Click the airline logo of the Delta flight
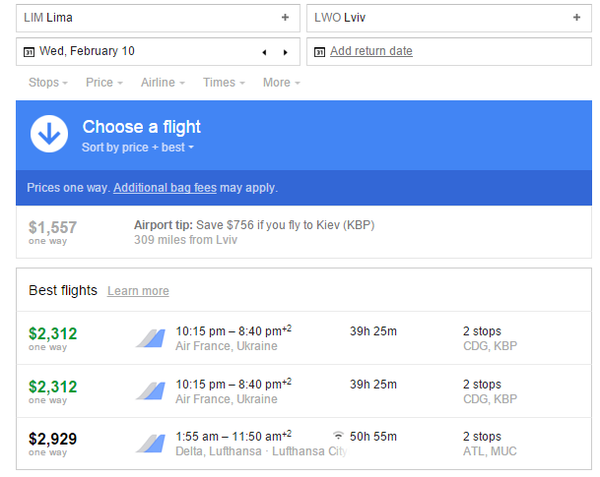 (150, 443)
